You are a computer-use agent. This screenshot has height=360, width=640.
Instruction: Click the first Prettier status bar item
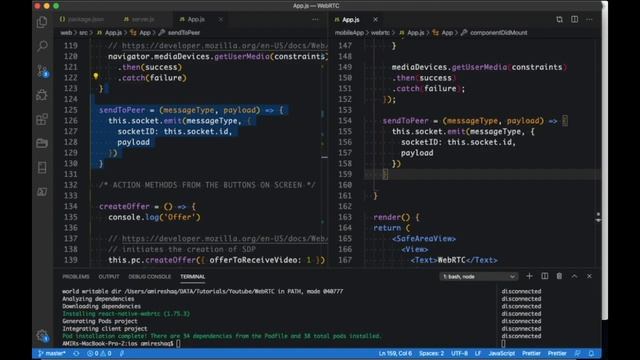531,353
